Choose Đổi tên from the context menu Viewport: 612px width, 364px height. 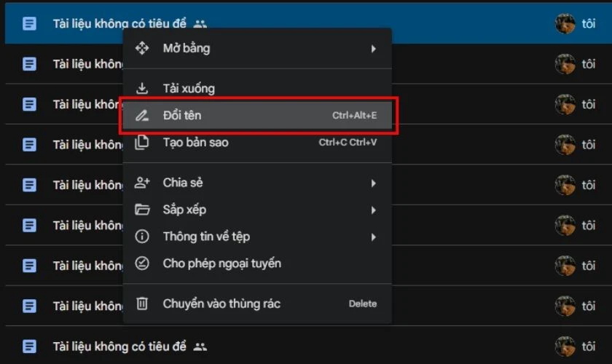257,116
